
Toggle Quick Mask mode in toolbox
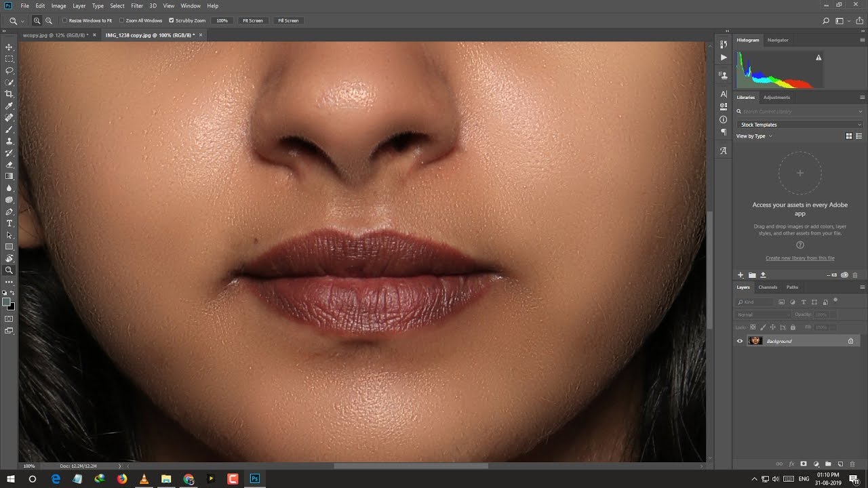pos(9,319)
